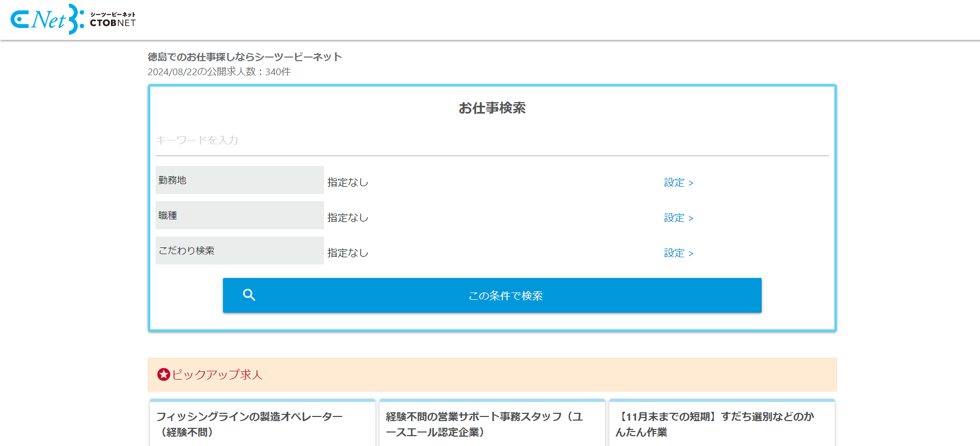980x446 pixels.
Task: Select the 勤務地 label cell
Action: click(x=239, y=180)
